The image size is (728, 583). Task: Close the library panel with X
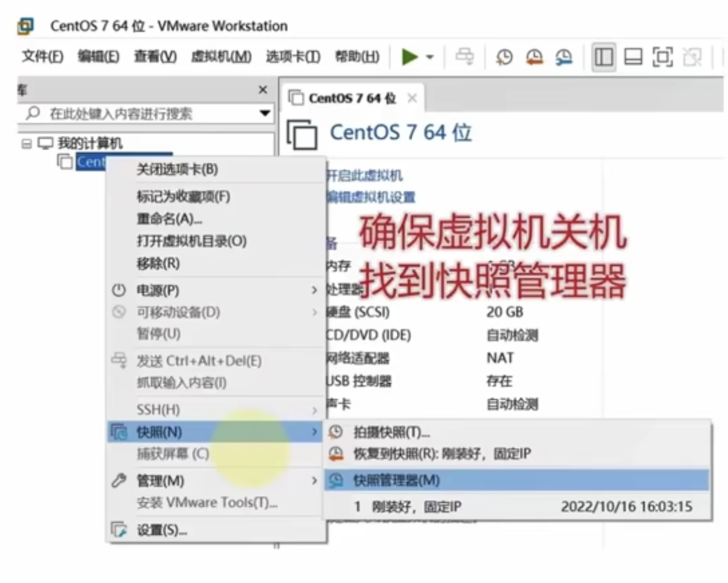[263, 90]
